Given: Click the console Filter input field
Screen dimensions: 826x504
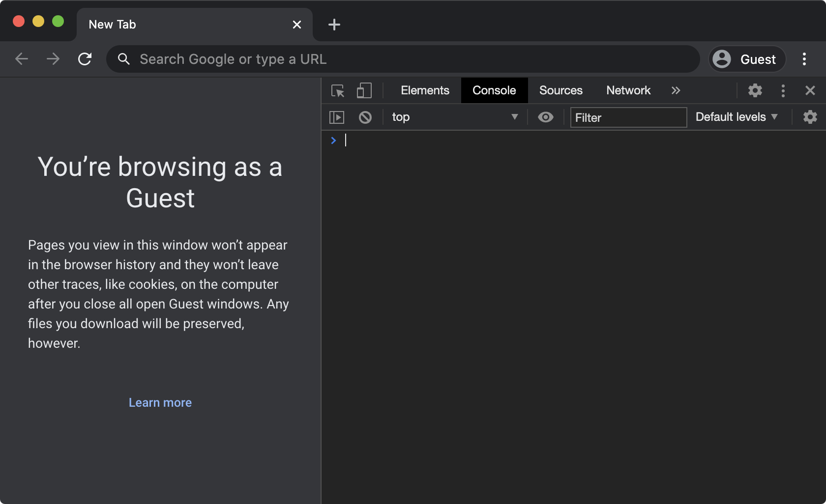Looking at the screenshot, I should click(x=628, y=117).
